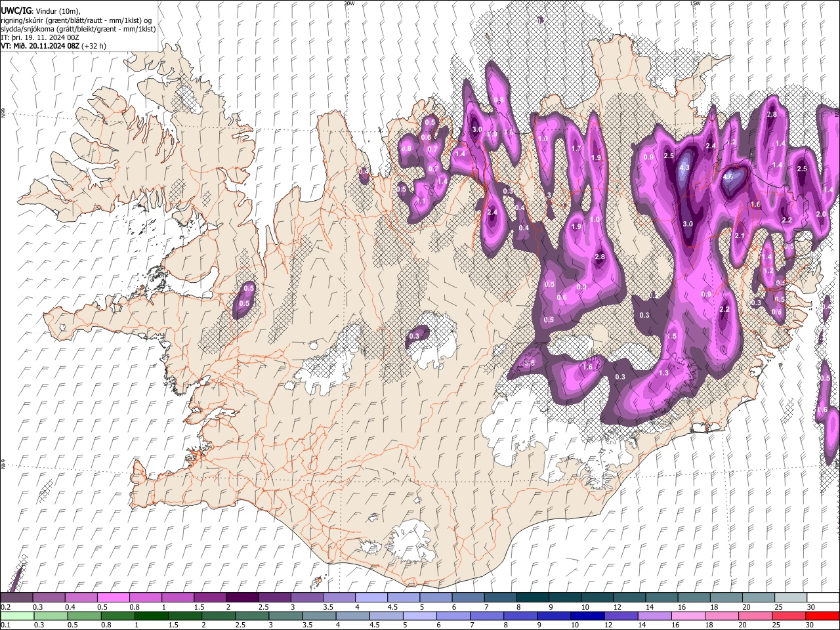Viewport: 840px width, 630px height.
Task: Click the 4.6 snowfall maximum label
Action: coord(728,177)
